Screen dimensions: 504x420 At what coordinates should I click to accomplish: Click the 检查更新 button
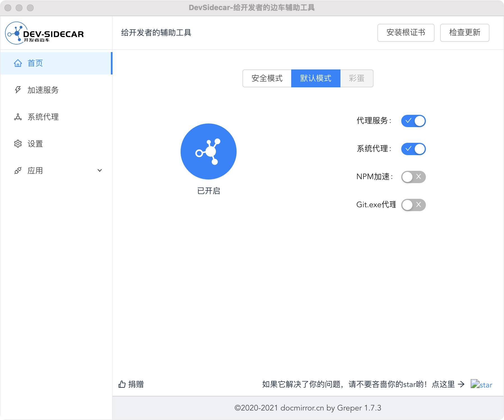[x=465, y=33]
